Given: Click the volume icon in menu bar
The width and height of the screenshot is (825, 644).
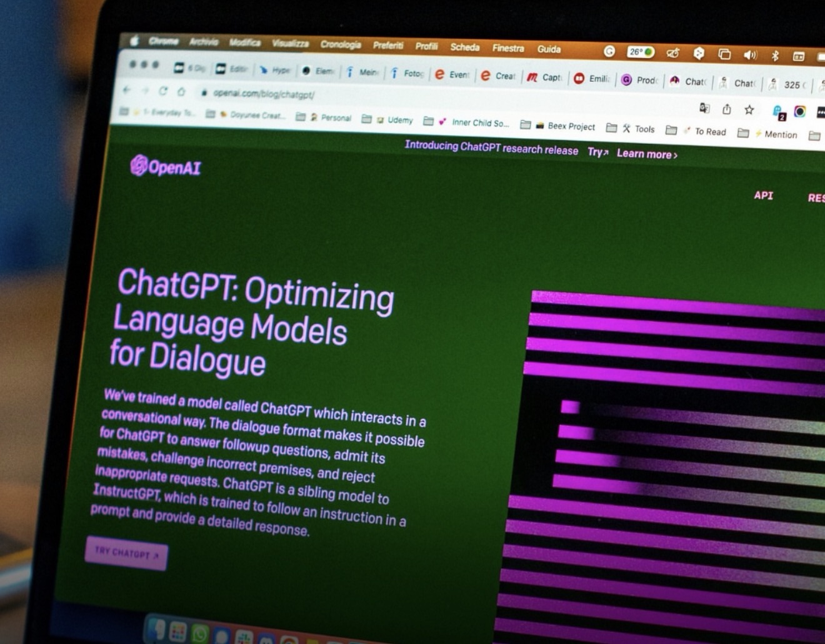Looking at the screenshot, I should [750, 55].
